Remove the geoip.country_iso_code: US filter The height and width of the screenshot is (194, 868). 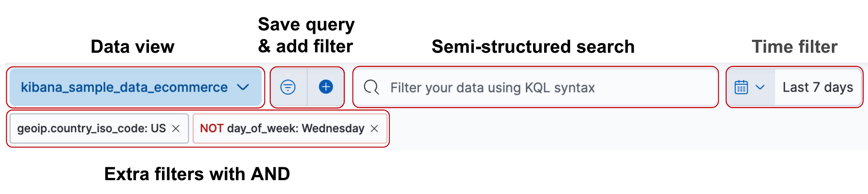[x=176, y=129]
